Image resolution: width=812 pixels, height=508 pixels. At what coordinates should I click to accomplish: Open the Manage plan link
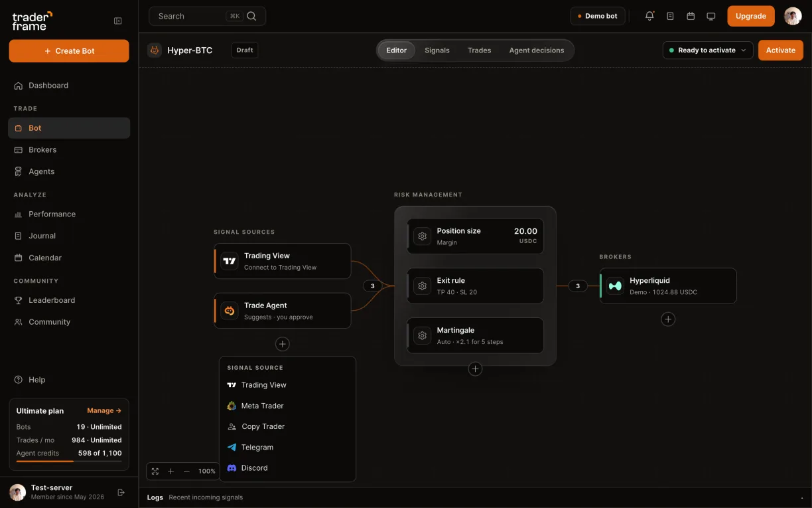tap(104, 411)
